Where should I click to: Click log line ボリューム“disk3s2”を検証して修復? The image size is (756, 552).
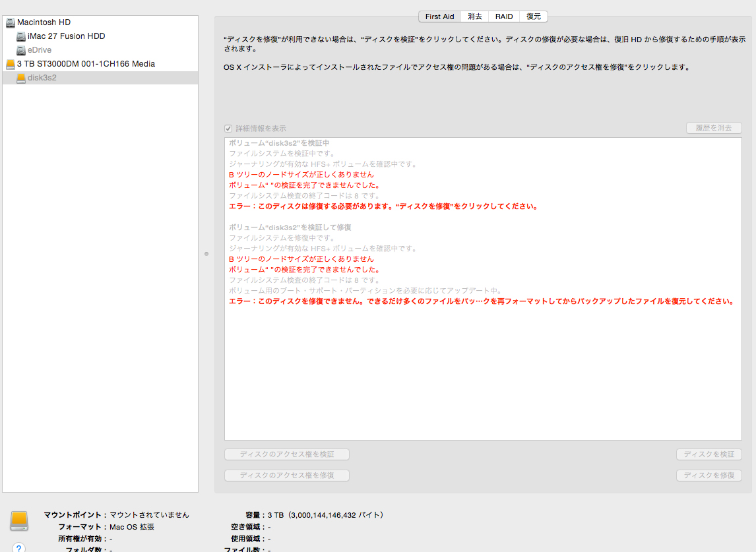tap(290, 228)
